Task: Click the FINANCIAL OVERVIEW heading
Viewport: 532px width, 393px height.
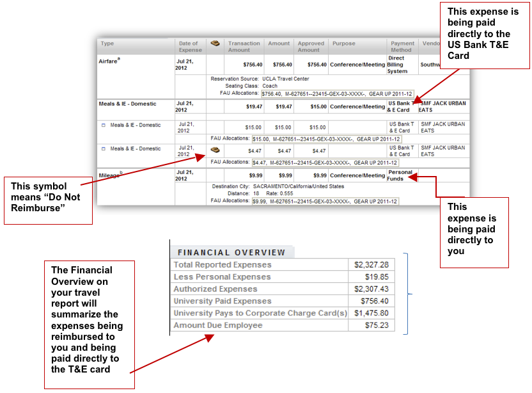Action: [231, 253]
